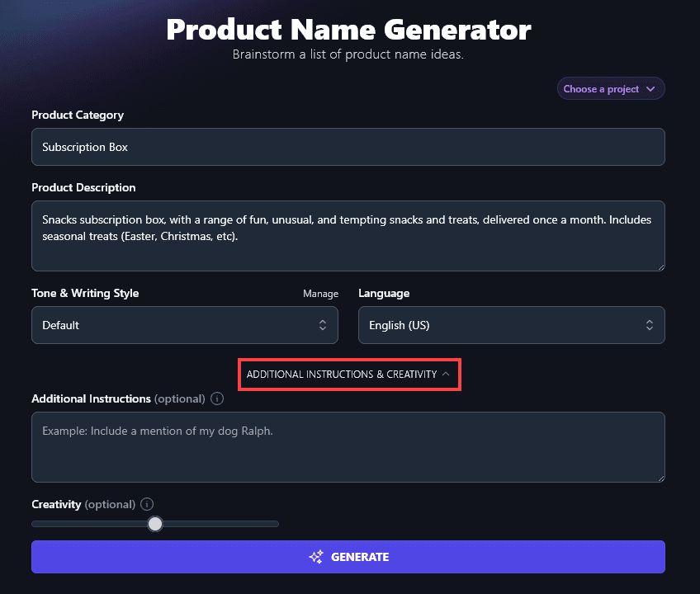Viewport: 700px width, 594px height.
Task: Click the Additional Instructions text area
Action: pos(348,445)
